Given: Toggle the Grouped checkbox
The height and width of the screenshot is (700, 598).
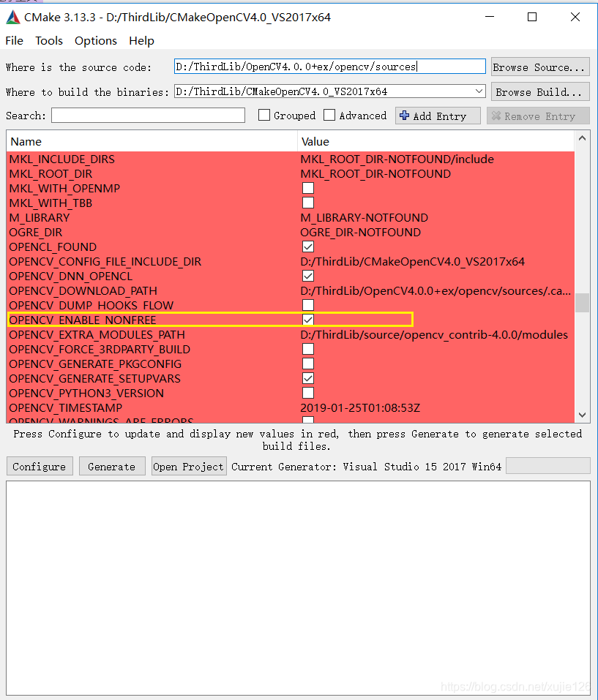Looking at the screenshot, I should (264, 115).
